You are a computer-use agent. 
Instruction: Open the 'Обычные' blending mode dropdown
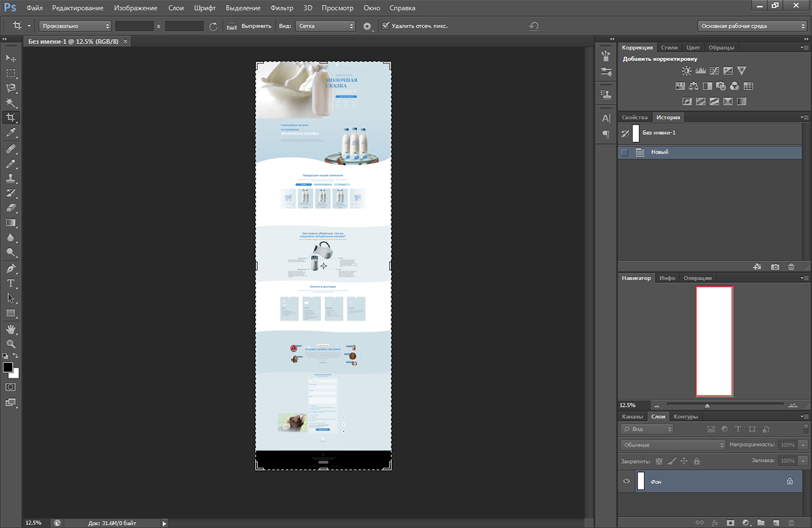(x=673, y=445)
